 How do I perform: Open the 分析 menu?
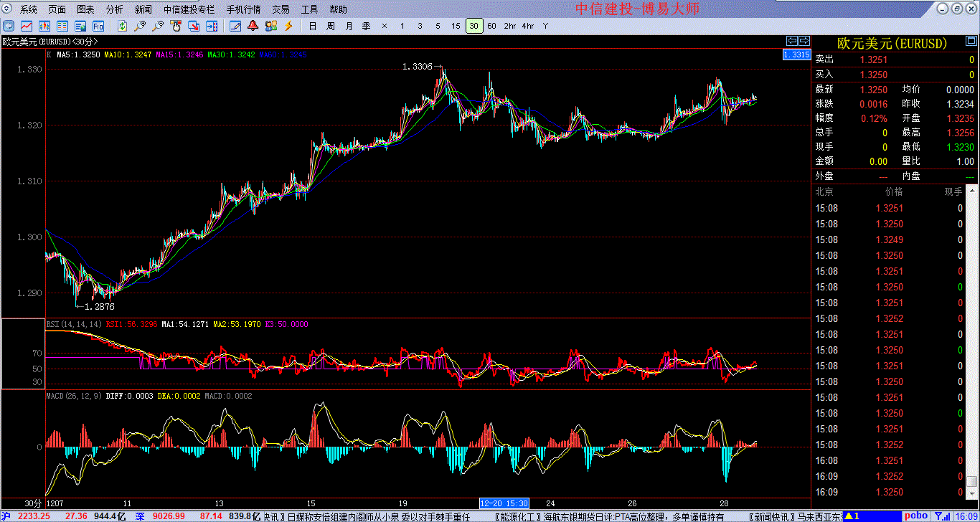(x=114, y=9)
